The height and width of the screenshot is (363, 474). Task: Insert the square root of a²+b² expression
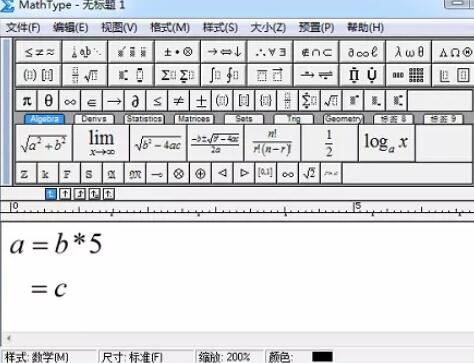click(x=44, y=143)
